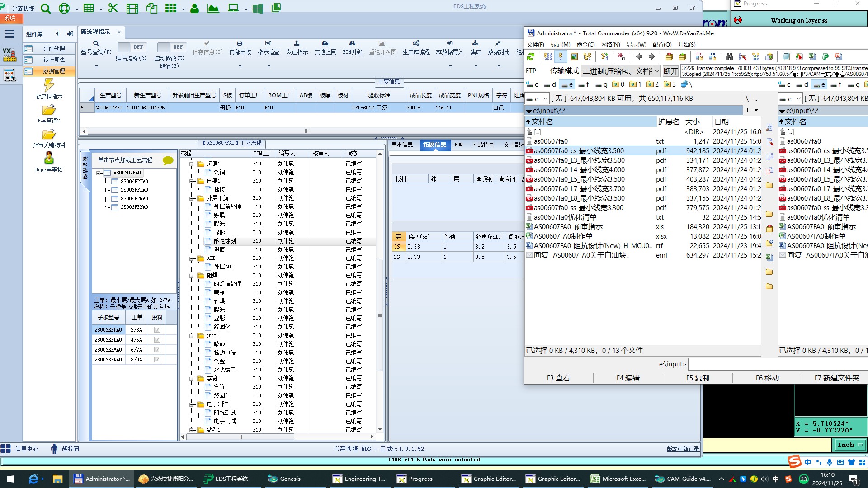Click the 型号查询 search icon
868x488 pixels.
coord(96,43)
